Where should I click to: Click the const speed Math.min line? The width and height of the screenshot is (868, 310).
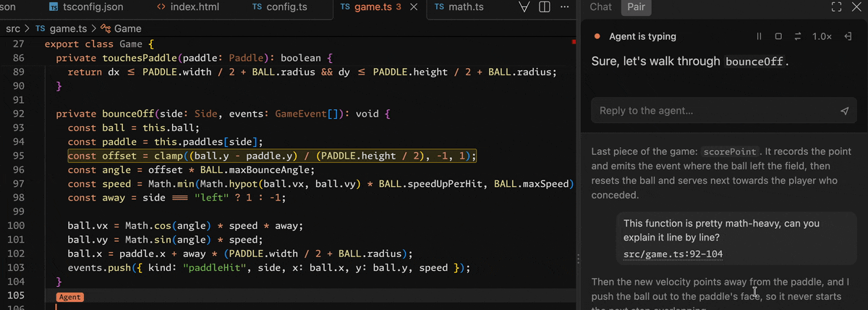320,184
